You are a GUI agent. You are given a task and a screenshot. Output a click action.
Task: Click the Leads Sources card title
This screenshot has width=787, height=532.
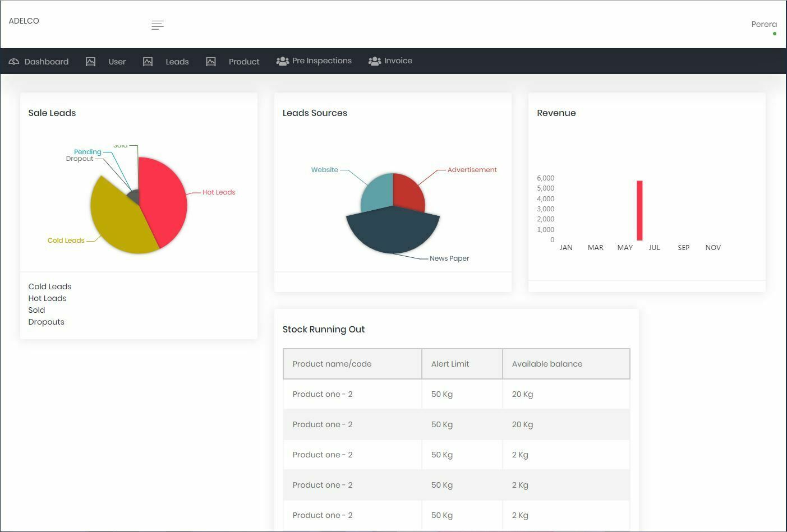(315, 113)
